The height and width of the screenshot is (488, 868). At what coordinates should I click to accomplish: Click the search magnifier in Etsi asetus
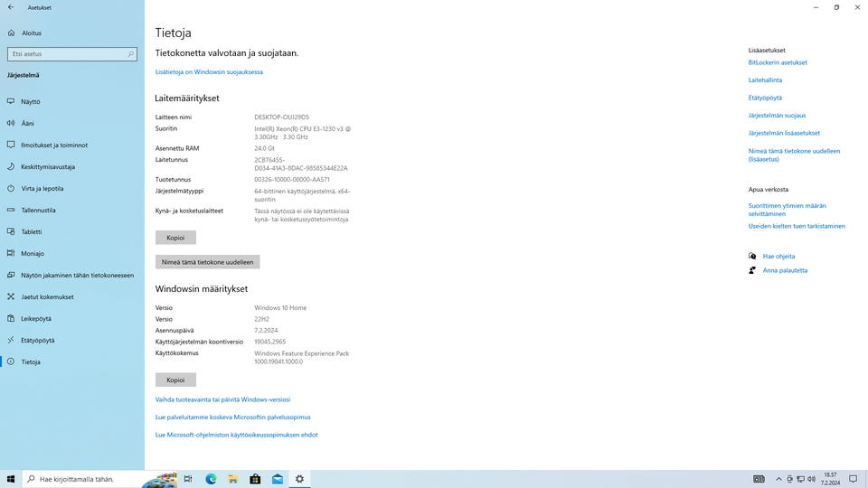(x=130, y=53)
